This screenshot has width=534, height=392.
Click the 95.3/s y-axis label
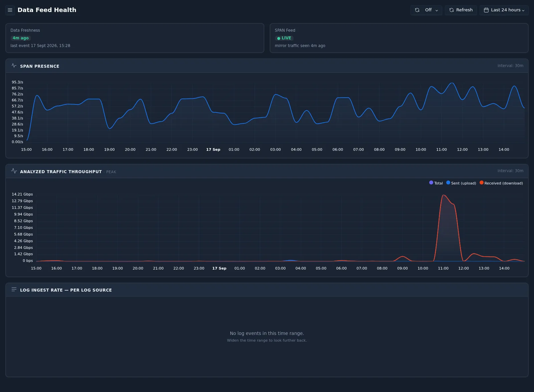(x=17, y=82)
